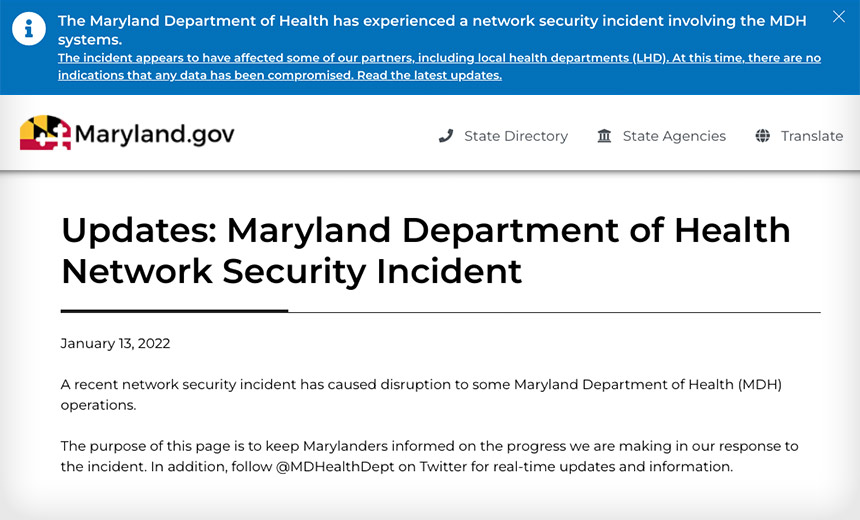This screenshot has width=860, height=520.
Task: Follow the 'Read the latest updates' link
Action: pyautogui.click(x=429, y=75)
